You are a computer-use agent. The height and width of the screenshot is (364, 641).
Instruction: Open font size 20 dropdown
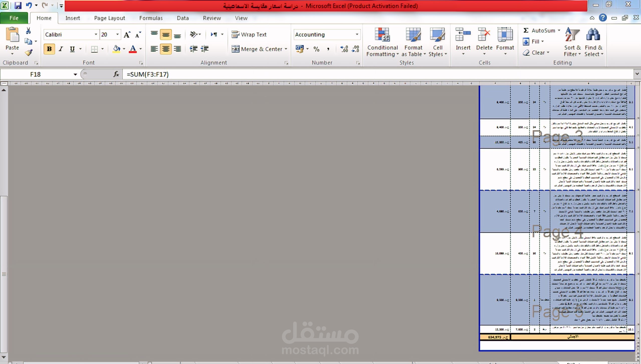pos(117,35)
